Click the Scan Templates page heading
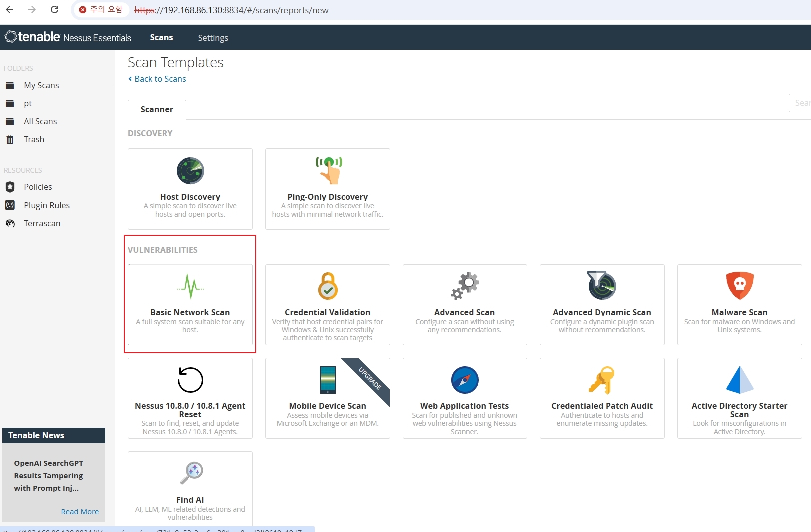This screenshot has width=811, height=532. (x=176, y=62)
